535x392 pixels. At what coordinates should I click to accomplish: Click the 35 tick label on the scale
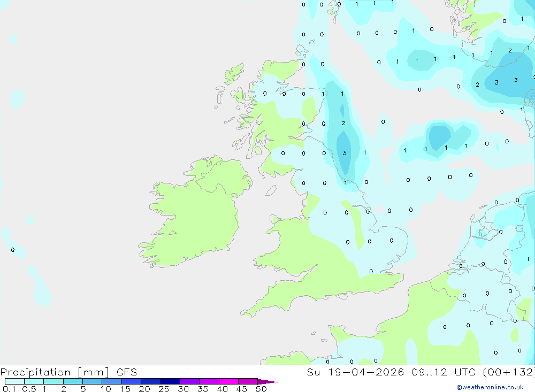(x=203, y=389)
